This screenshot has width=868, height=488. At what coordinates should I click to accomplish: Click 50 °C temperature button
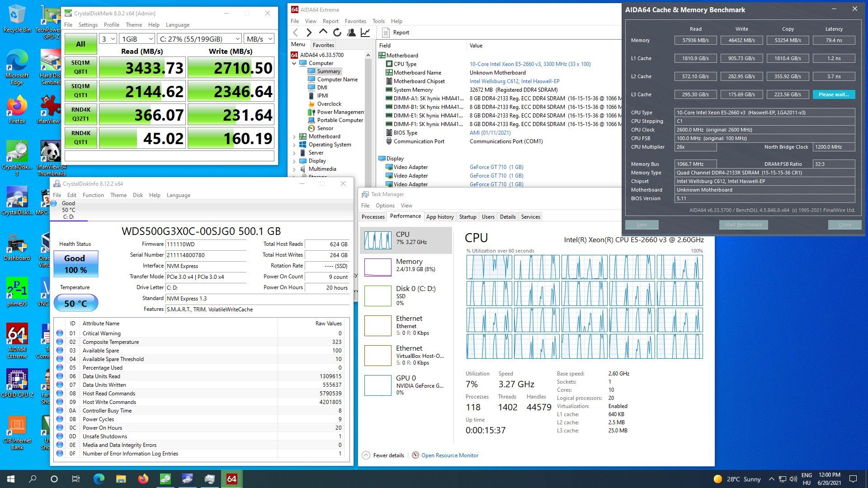[x=75, y=303]
